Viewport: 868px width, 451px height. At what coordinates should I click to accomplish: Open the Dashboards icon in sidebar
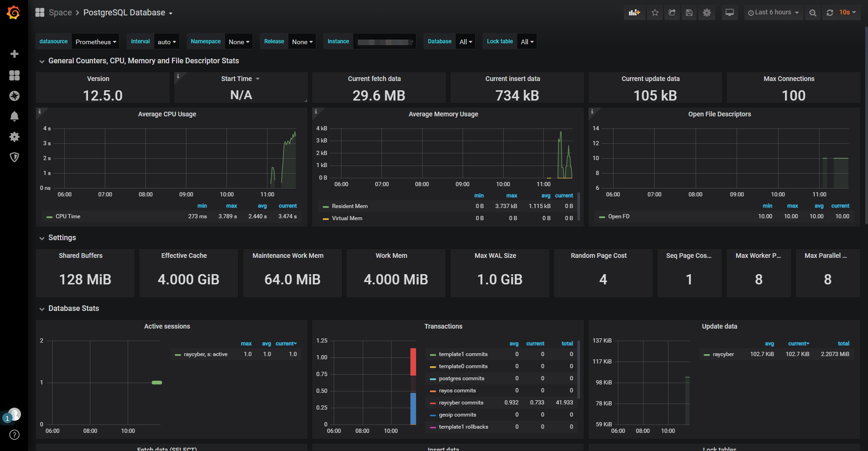point(14,75)
